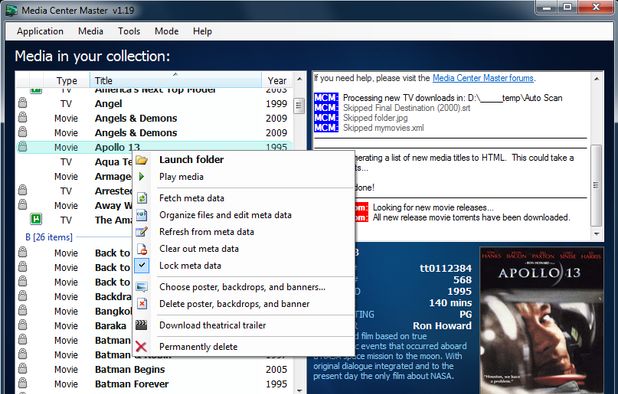This screenshot has height=394, width=618.
Task: Click director name Ron Howard
Action: tap(442, 326)
